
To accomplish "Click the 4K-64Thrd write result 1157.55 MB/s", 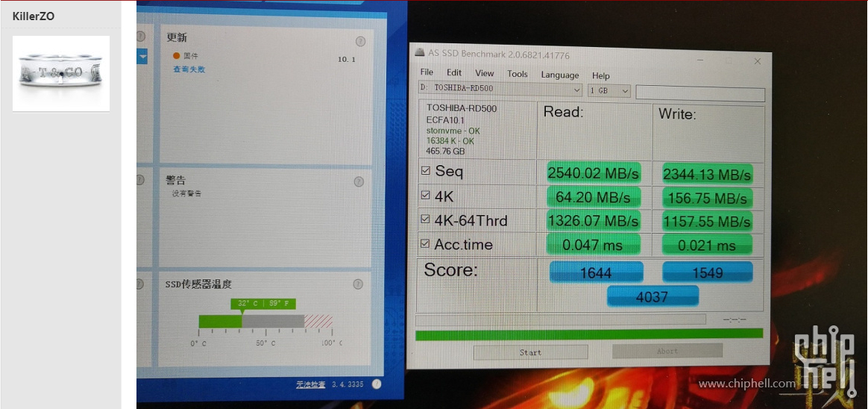I will (707, 222).
